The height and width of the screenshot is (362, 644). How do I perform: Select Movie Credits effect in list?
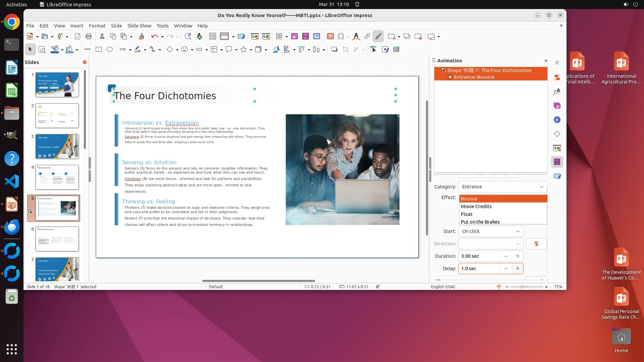pos(476,206)
